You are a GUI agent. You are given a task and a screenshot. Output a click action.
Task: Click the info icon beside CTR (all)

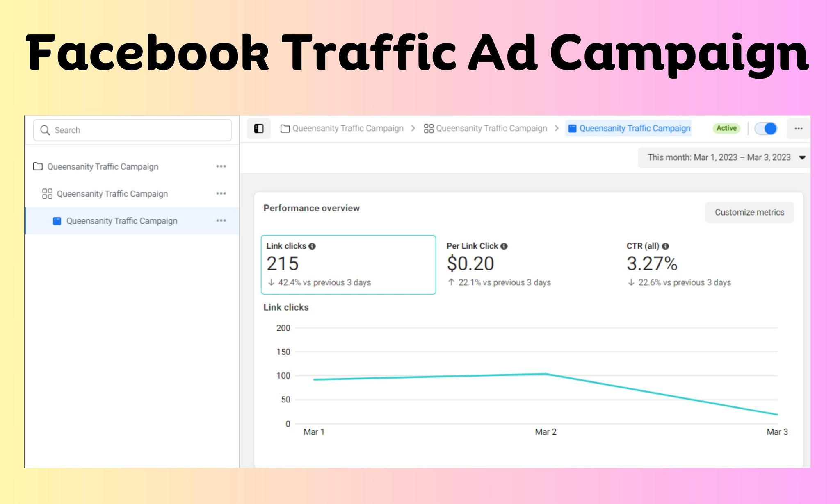pos(665,246)
